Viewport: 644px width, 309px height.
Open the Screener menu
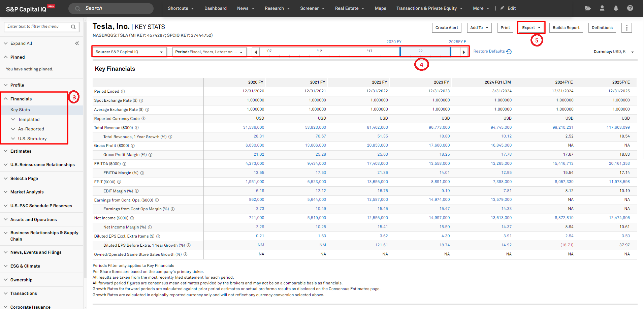312,8
